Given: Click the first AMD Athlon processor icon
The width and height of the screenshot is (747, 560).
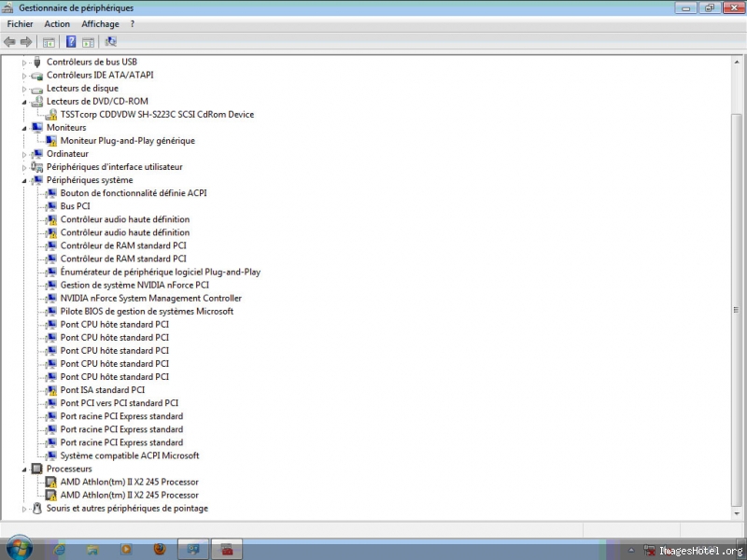Looking at the screenshot, I should tap(51, 482).
